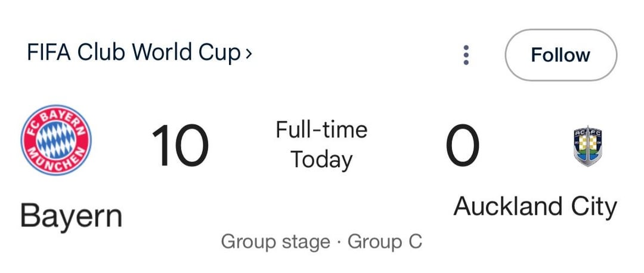The image size is (644, 273).
Task: Select the Auckland City team name
Action: click(x=535, y=207)
